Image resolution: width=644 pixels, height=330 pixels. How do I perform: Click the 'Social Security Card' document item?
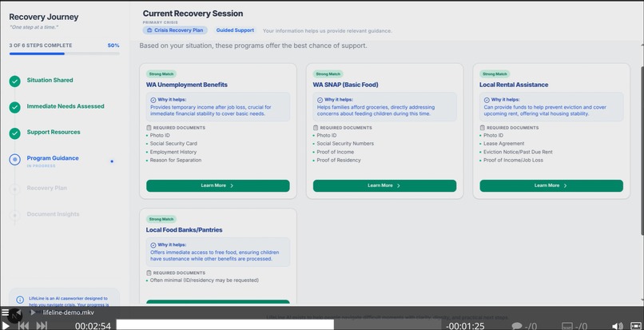pos(173,144)
